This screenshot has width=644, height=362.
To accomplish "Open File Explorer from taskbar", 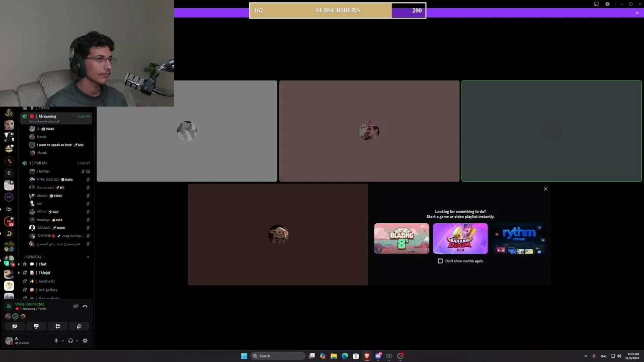I will coord(334,356).
